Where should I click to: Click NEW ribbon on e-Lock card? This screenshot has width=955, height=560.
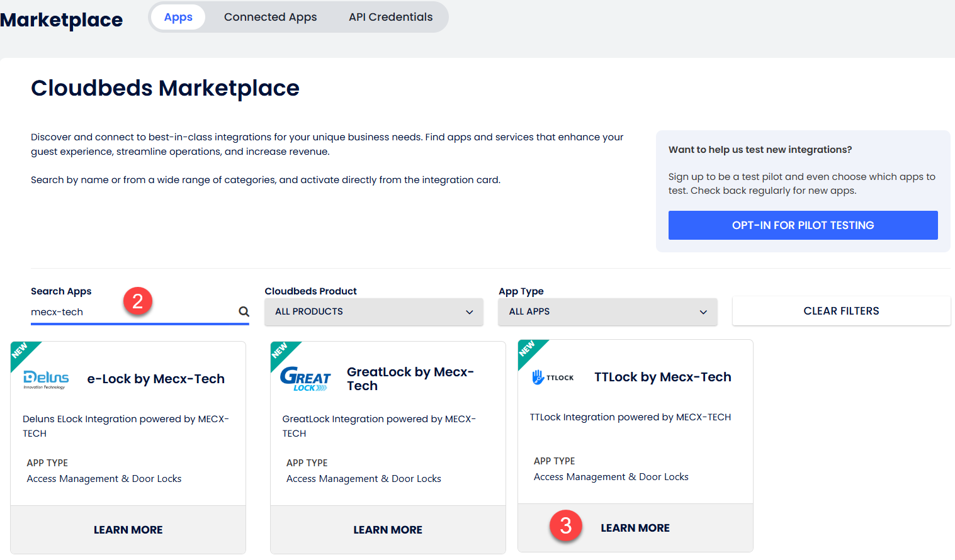coord(21,351)
